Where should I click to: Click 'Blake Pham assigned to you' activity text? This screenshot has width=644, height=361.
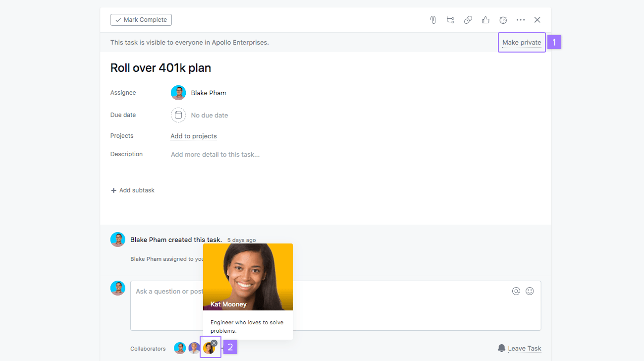point(167,259)
